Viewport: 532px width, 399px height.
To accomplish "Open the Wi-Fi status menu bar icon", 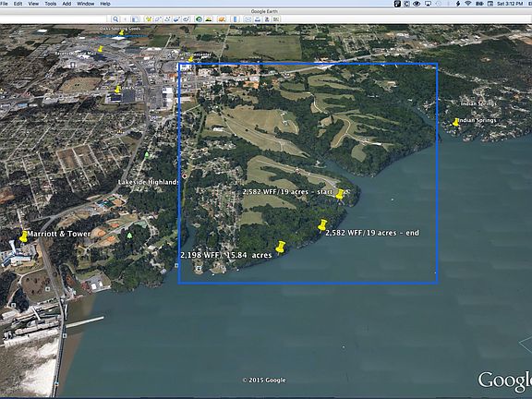I will point(468,4).
